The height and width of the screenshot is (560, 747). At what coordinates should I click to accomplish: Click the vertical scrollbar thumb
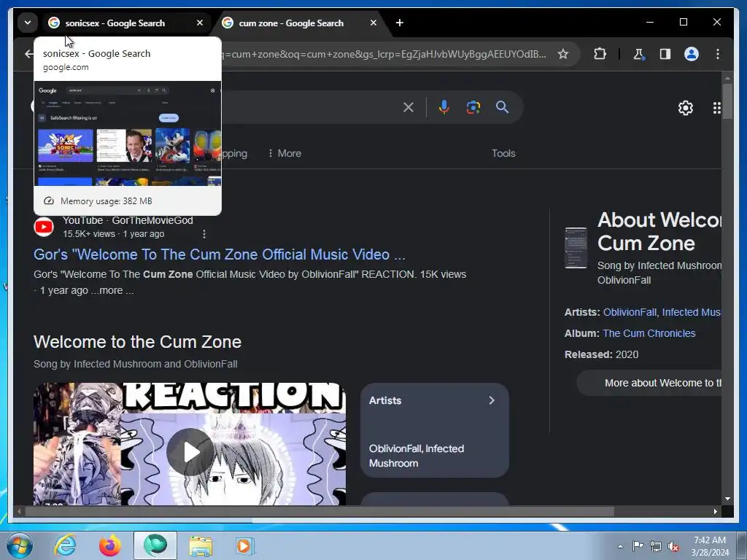[727, 101]
